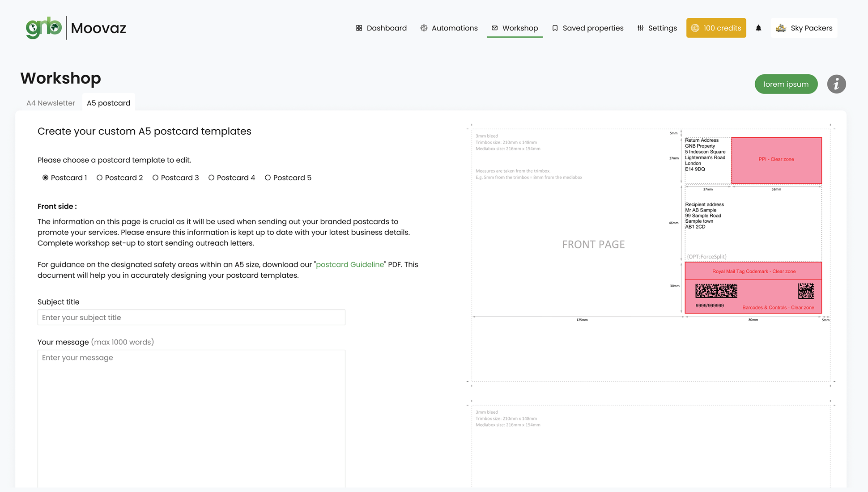The height and width of the screenshot is (492, 868).
Task: Open the notifications bell
Action: 758,28
